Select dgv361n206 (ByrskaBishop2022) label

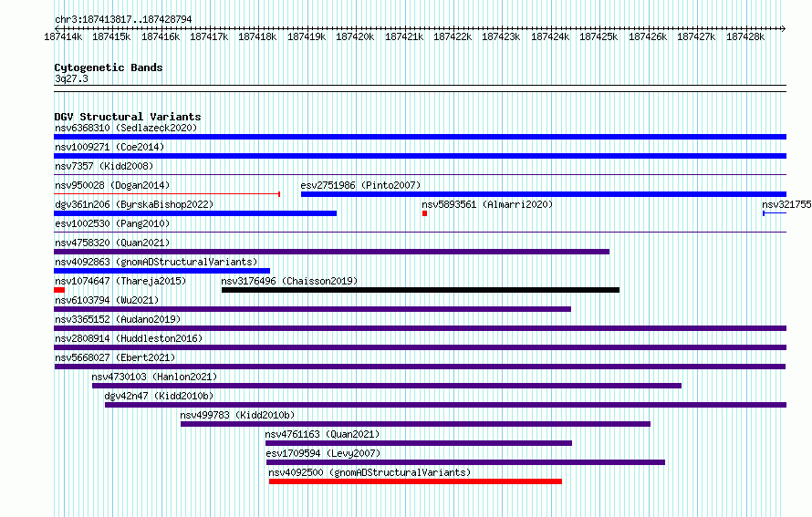point(134,204)
